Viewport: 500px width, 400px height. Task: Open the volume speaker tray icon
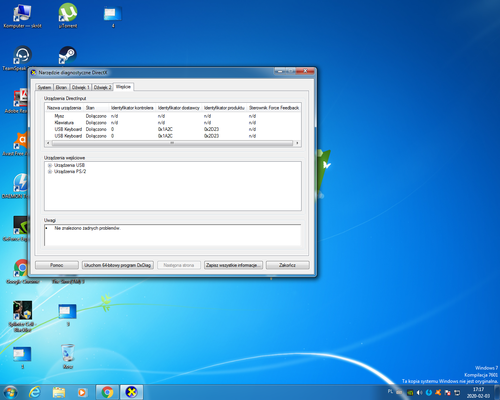[419, 393]
